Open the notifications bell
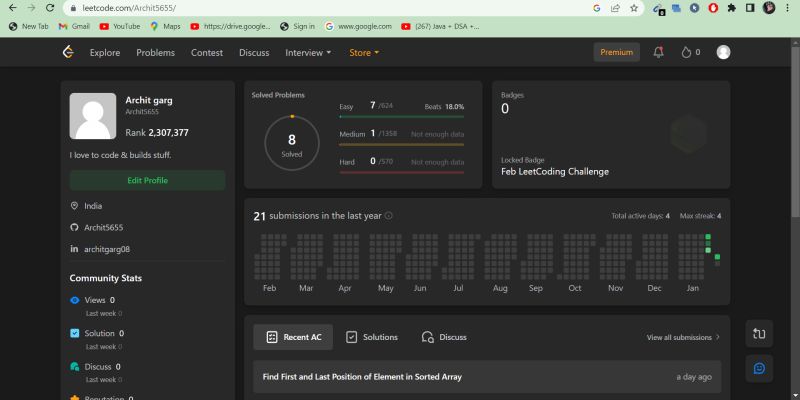Viewport: 800px width, 400px height. pos(659,52)
